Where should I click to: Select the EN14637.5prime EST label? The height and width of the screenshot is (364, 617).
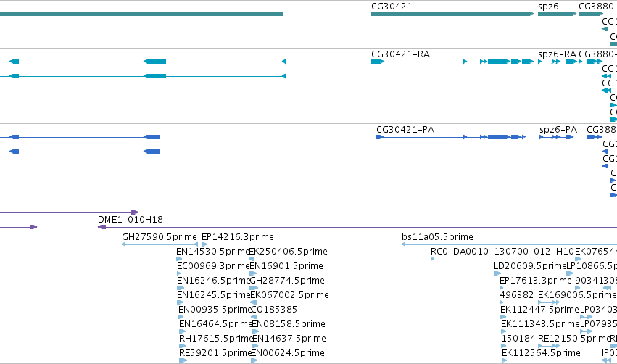pos(289,339)
